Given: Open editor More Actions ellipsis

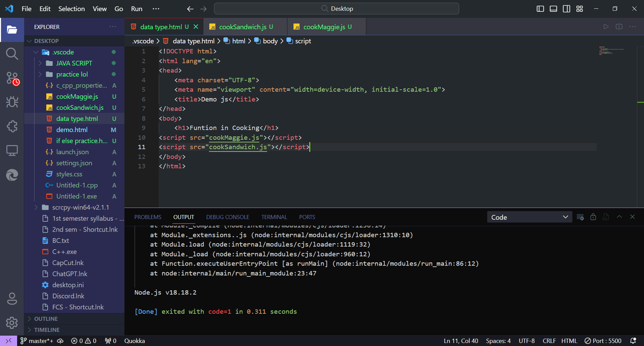Looking at the screenshot, I should (632, 26).
